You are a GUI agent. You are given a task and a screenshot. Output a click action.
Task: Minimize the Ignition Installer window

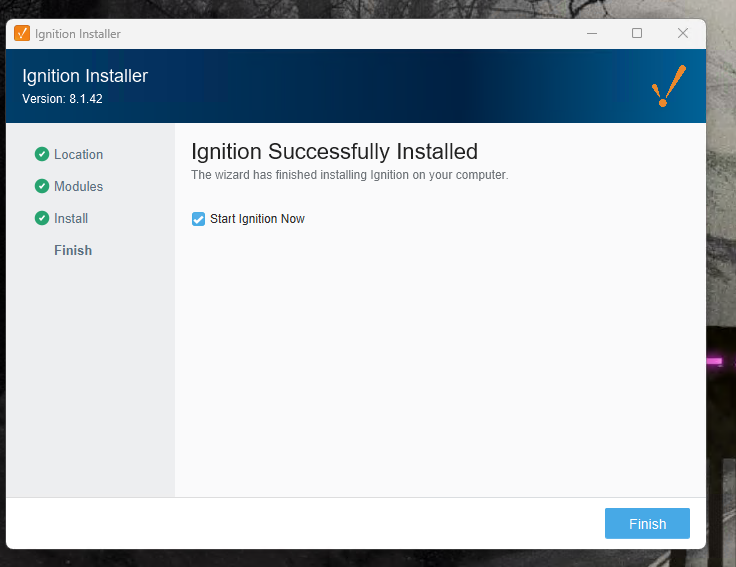592,33
